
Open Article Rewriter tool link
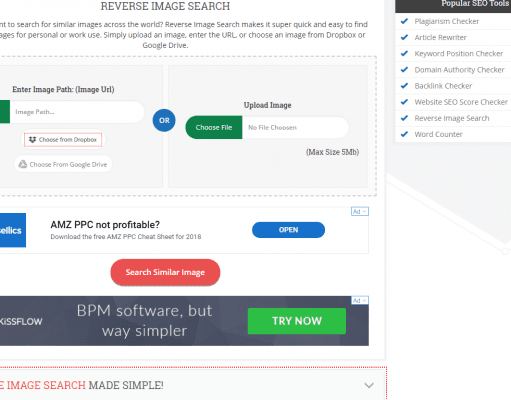(x=440, y=38)
